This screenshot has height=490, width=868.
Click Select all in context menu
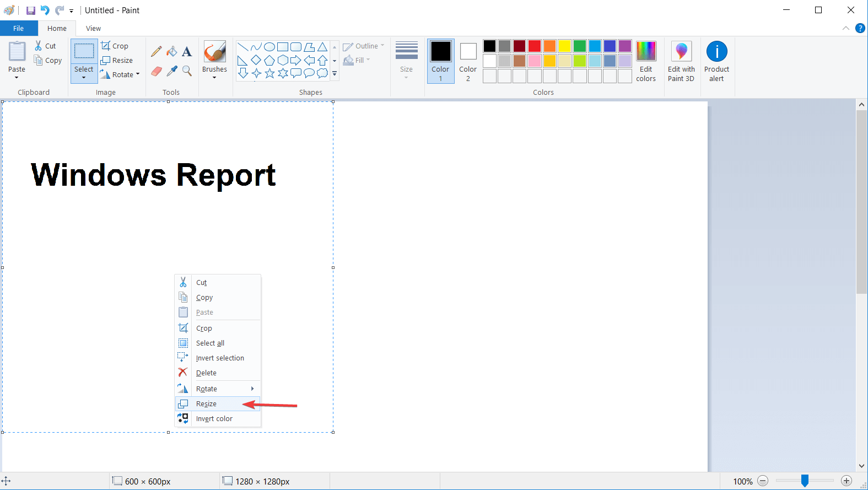click(217, 343)
